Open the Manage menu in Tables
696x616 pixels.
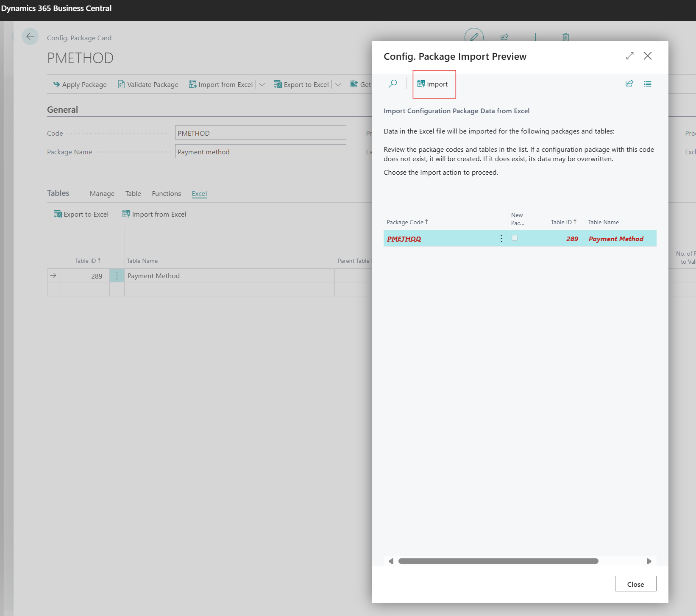click(102, 194)
